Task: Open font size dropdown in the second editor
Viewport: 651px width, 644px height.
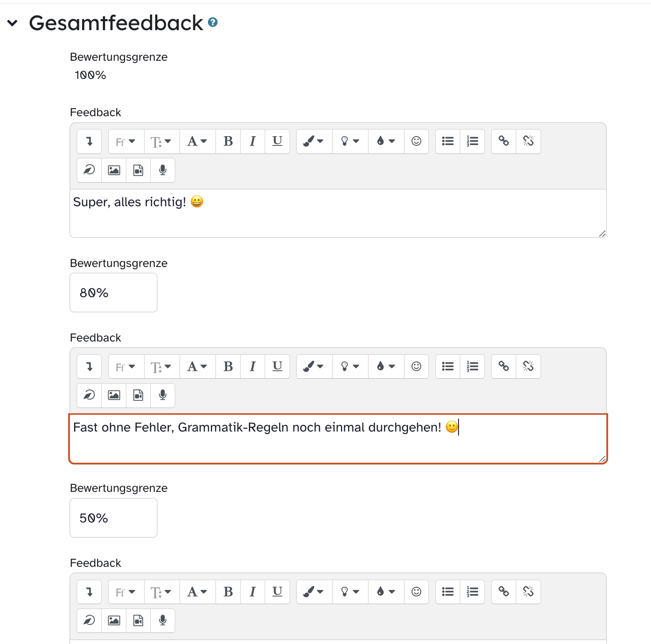Action: pyautogui.click(x=161, y=367)
